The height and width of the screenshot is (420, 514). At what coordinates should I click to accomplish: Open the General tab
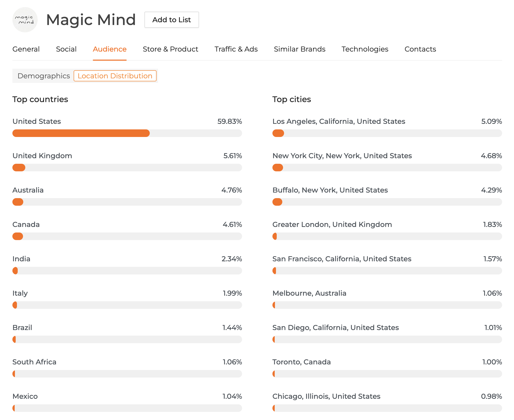[x=26, y=49]
